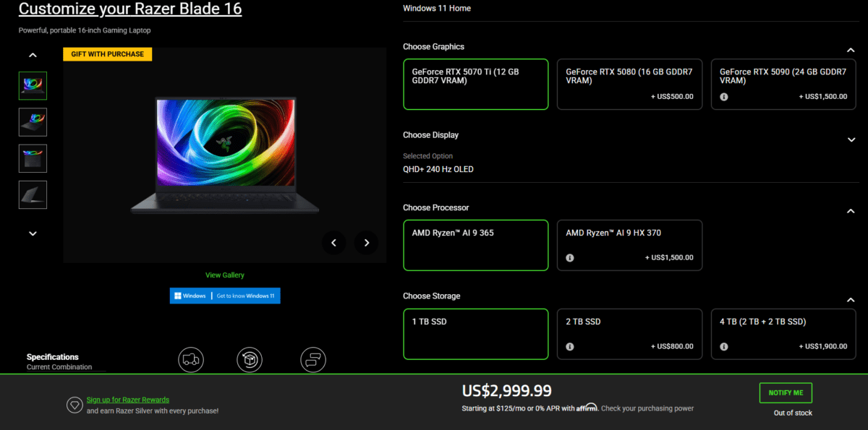Select the second laptop thumbnail, angled view
Screen dimensions: 868x430
coord(33,122)
